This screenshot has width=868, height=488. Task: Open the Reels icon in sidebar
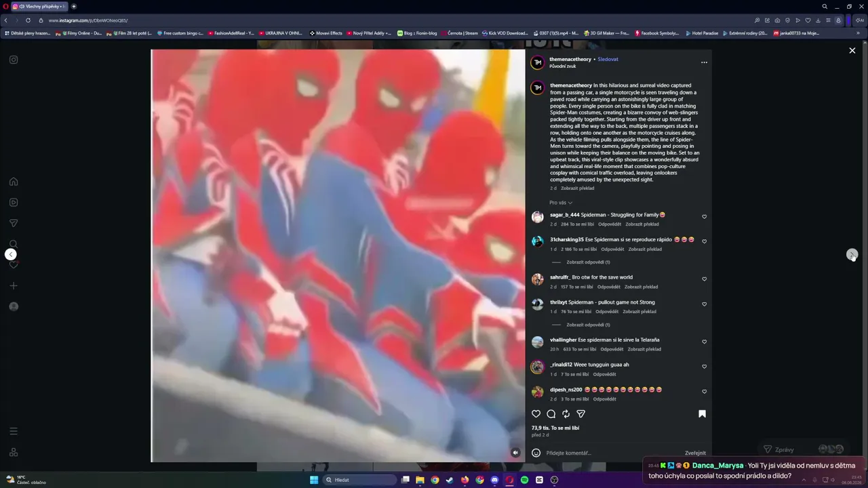click(x=14, y=202)
